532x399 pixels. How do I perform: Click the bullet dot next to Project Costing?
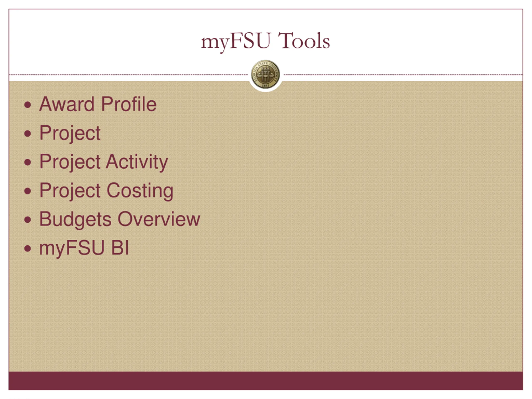point(28,191)
